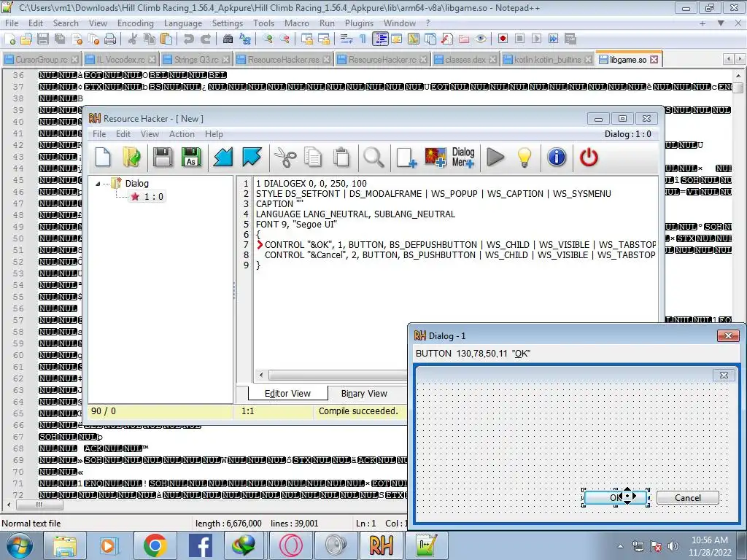The image size is (747, 560).
Task: Click the Dialog Menu insert icon
Action: (463, 157)
